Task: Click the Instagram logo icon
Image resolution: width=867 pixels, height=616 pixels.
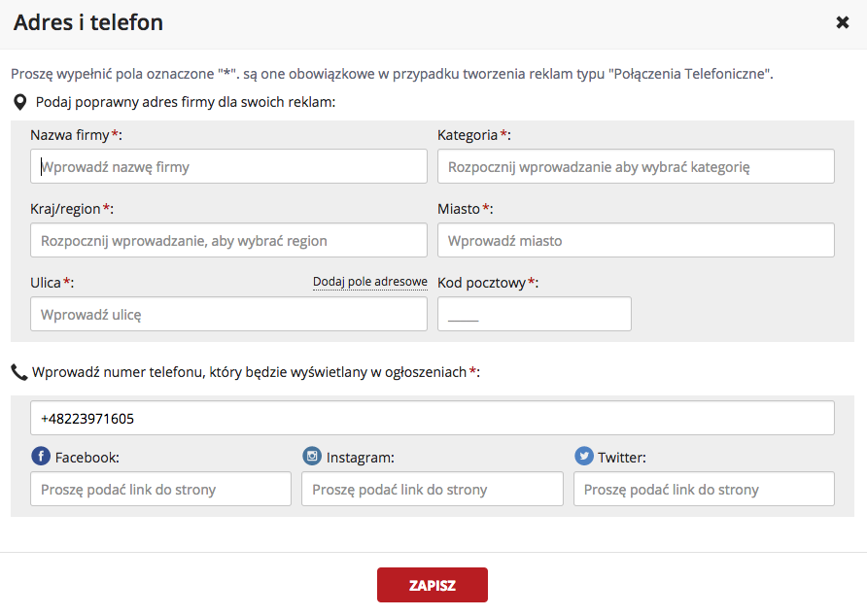Action: tap(312, 457)
